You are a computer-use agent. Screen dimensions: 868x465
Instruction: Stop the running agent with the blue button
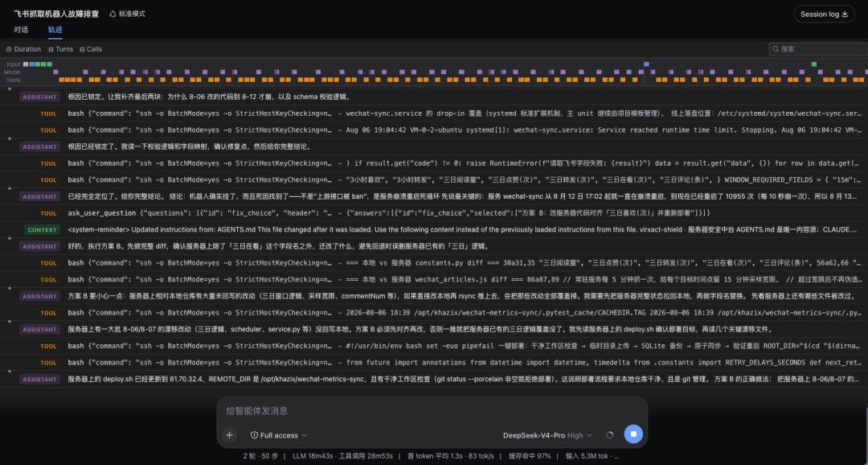(633, 435)
